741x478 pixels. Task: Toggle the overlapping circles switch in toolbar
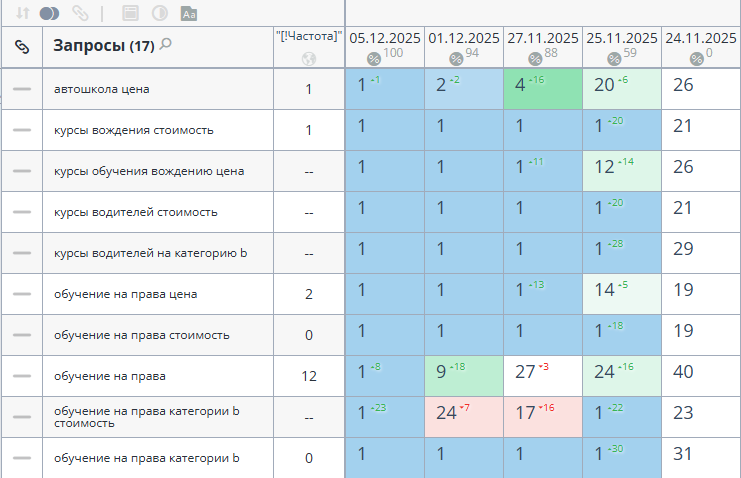click(50, 13)
